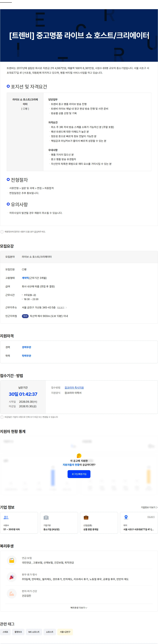Select the 스태프 tag
The image size is (158, 644).
coord(5,632)
